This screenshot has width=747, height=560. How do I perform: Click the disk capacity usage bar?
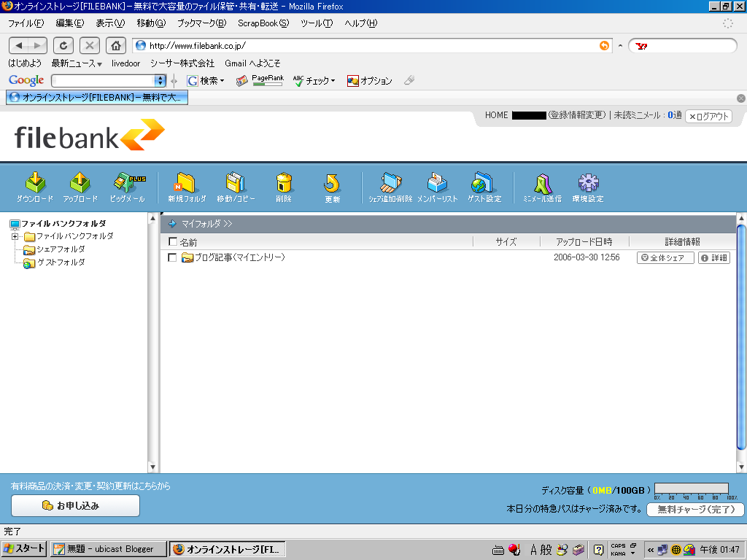(x=691, y=489)
